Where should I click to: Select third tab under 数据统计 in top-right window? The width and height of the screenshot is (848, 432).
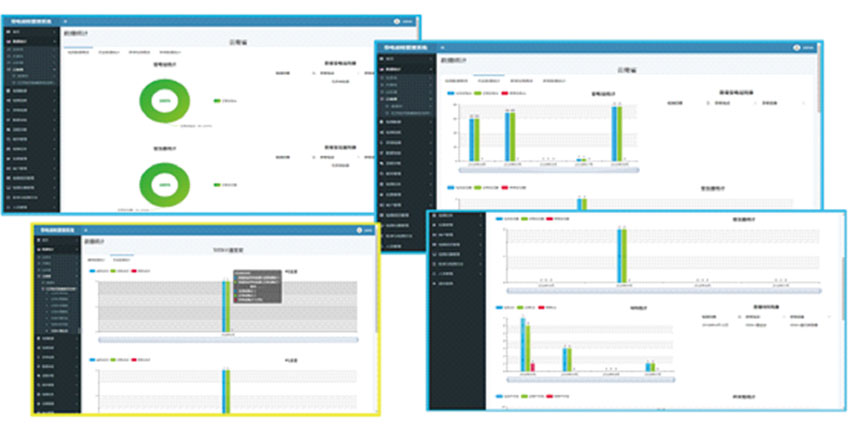[x=520, y=80]
